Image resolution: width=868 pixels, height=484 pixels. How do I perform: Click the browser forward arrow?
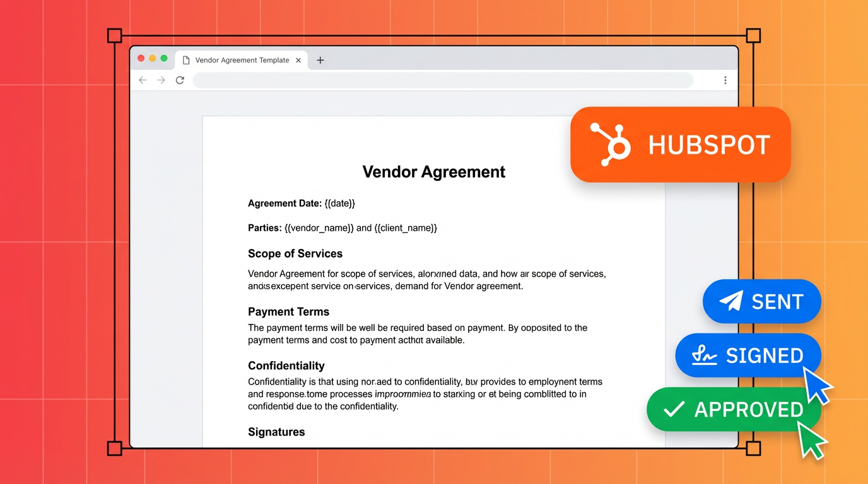coord(161,80)
